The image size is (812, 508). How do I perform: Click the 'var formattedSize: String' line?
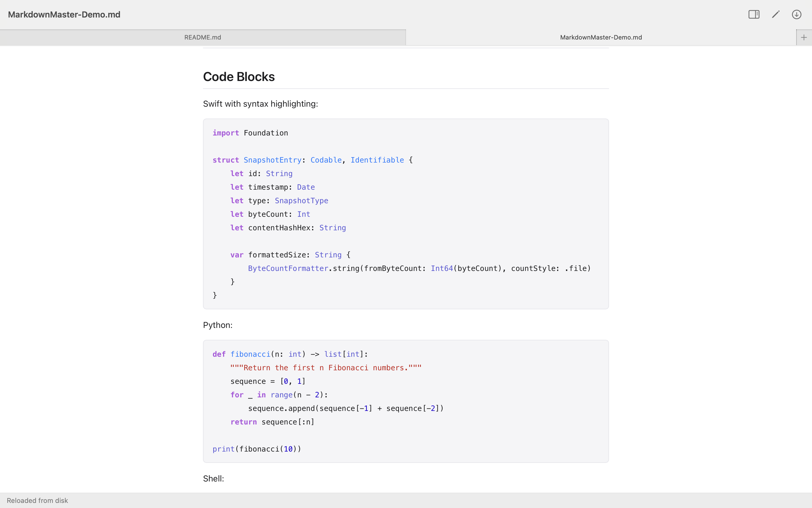pos(290,255)
